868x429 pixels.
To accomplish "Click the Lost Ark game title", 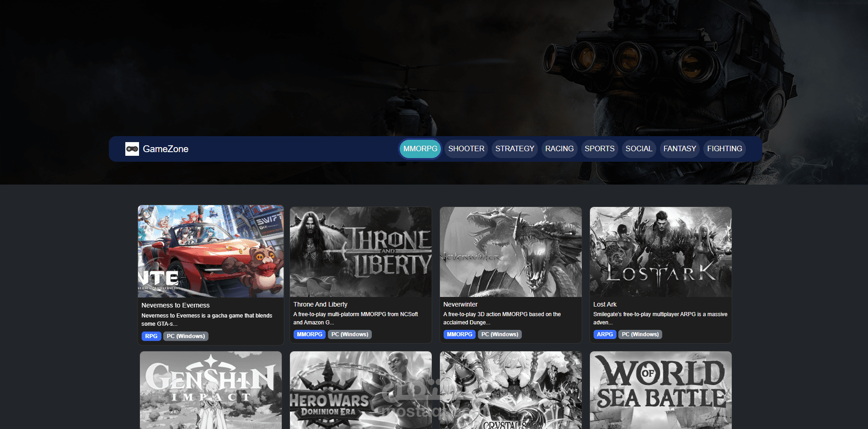I will click(605, 304).
